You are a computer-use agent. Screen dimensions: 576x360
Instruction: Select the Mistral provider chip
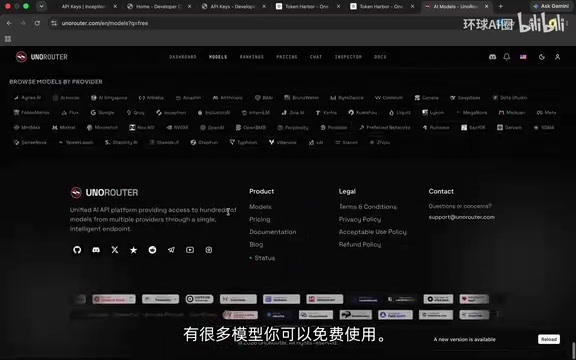[x=64, y=127]
